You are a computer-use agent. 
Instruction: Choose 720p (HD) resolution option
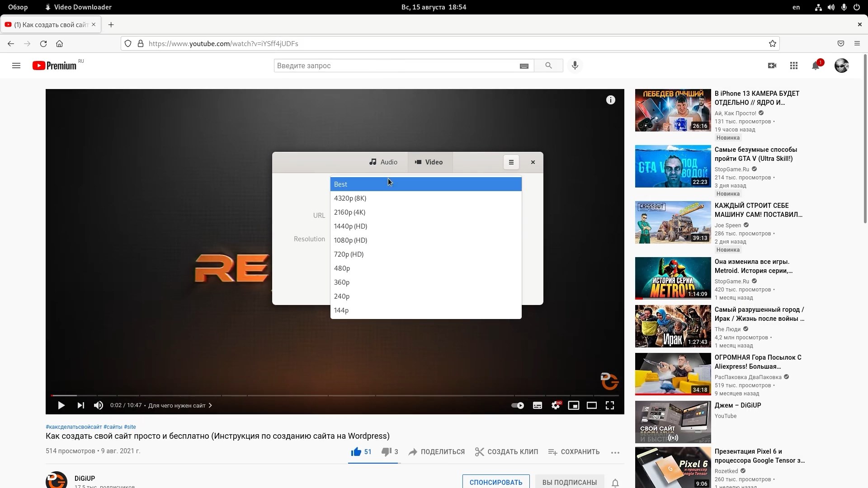click(x=349, y=254)
